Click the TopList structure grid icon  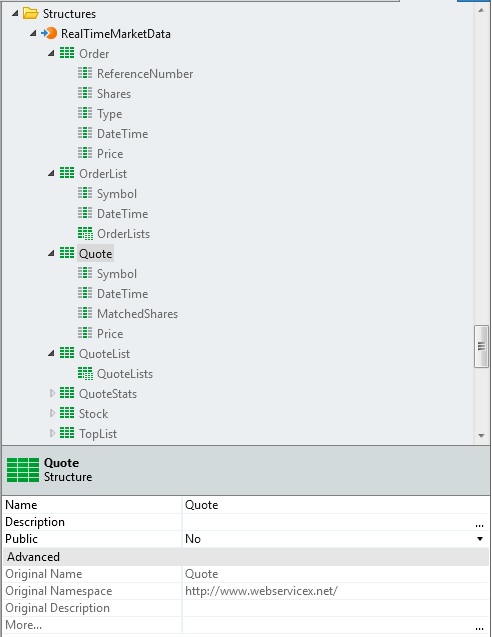point(67,433)
